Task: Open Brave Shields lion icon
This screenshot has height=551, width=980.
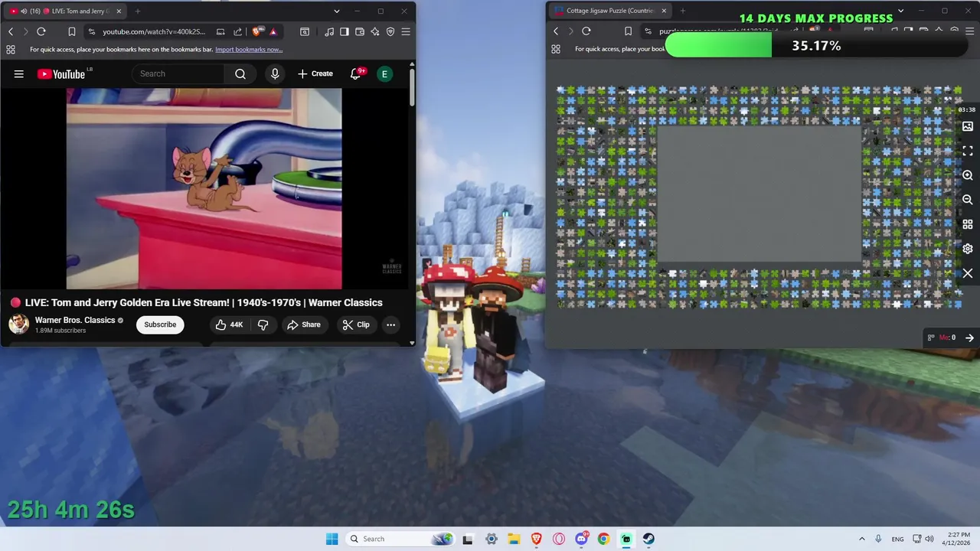Action: pos(258,31)
